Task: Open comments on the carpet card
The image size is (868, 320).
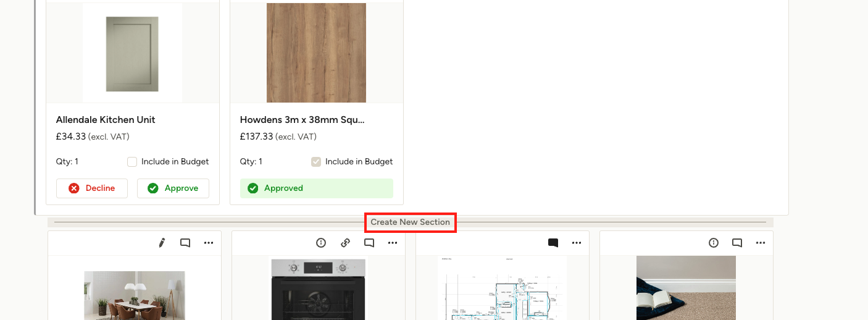Action: [x=737, y=243]
